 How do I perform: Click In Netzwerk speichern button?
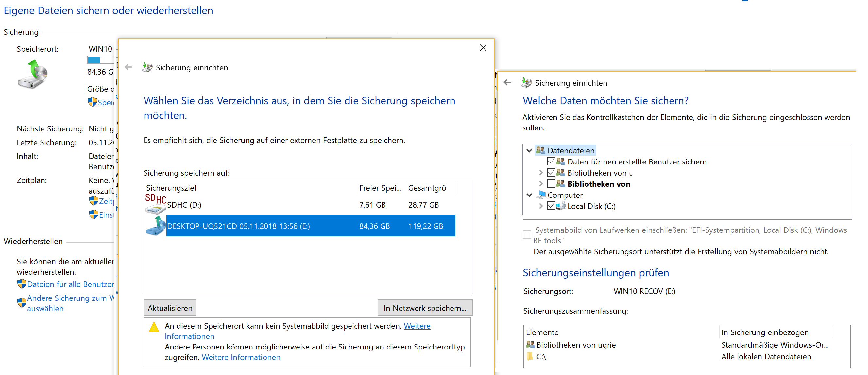pyautogui.click(x=425, y=308)
